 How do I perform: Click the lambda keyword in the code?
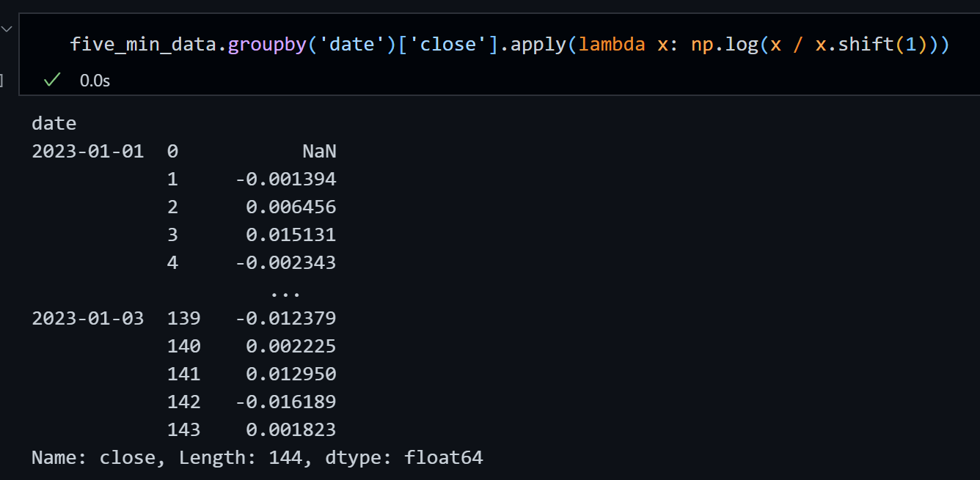[x=612, y=45]
